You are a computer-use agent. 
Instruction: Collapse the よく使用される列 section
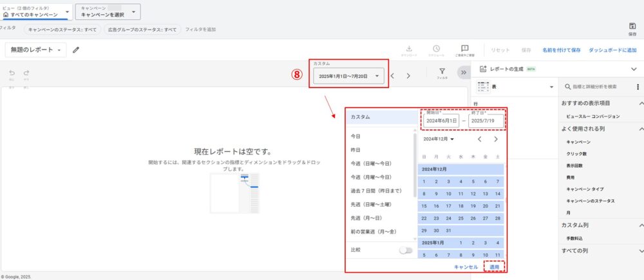click(x=641, y=129)
